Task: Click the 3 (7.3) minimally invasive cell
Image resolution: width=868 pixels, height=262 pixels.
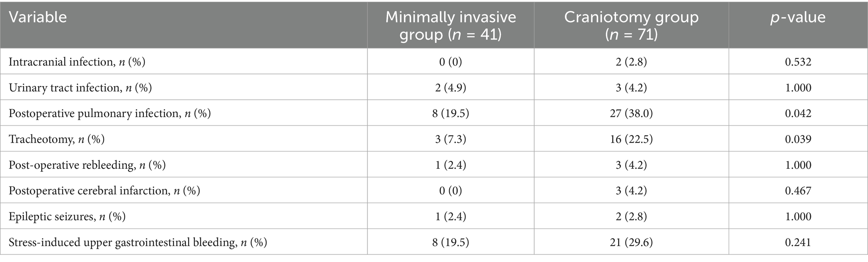Action: 451,139
